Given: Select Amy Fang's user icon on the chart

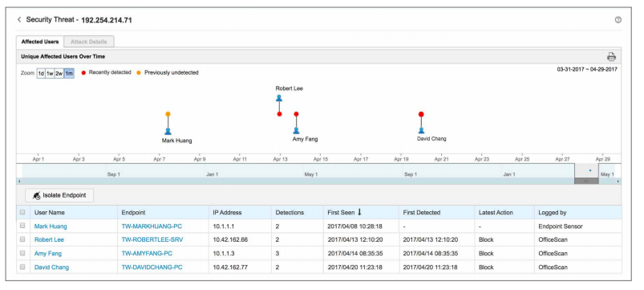Looking at the screenshot, I should (x=296, y=130).
